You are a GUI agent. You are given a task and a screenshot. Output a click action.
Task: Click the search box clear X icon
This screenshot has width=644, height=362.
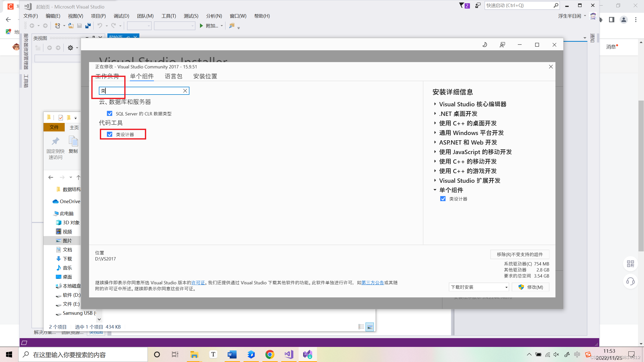[185, 91]
